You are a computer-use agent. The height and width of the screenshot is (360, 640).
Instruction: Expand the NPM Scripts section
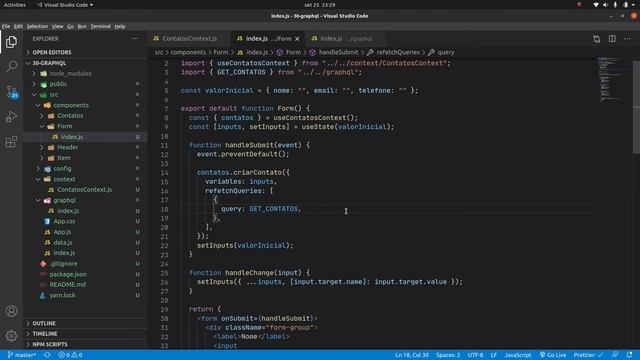click(85, 344)
